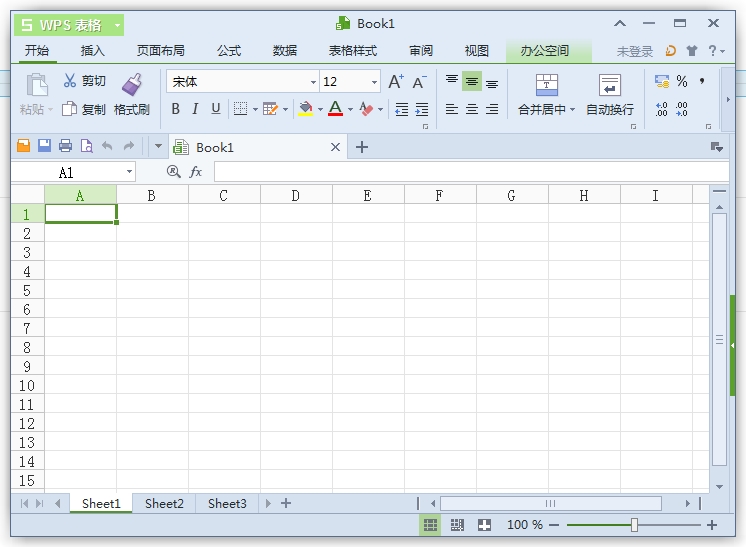Viewport: 746px width, 547px height.
Task: Click the Format Painter brush icon
Action: pos(132,84)
